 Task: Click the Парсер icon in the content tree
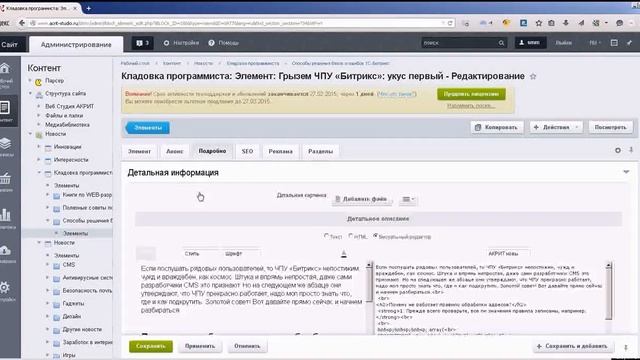(x=38, y=82)
